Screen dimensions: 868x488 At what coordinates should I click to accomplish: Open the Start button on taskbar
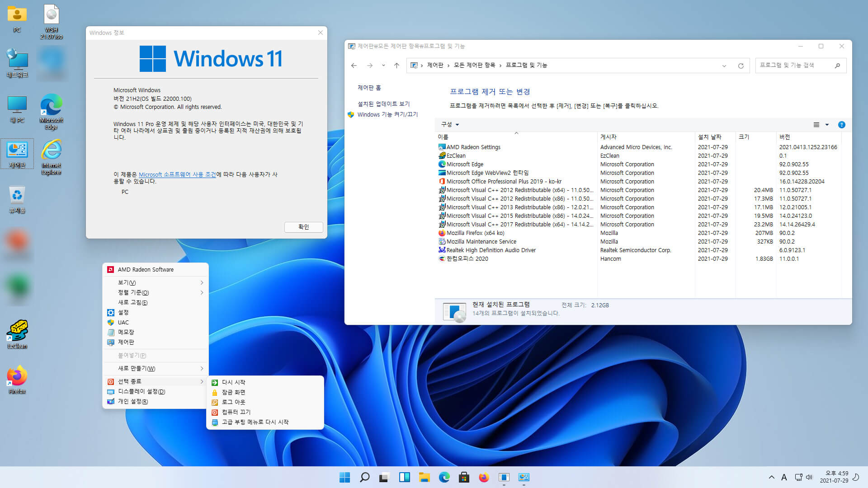click(x=344, y=477)
